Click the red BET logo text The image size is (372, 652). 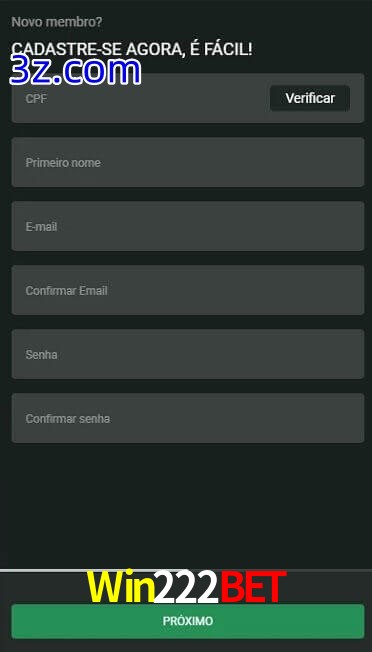(x=253, y=587)
